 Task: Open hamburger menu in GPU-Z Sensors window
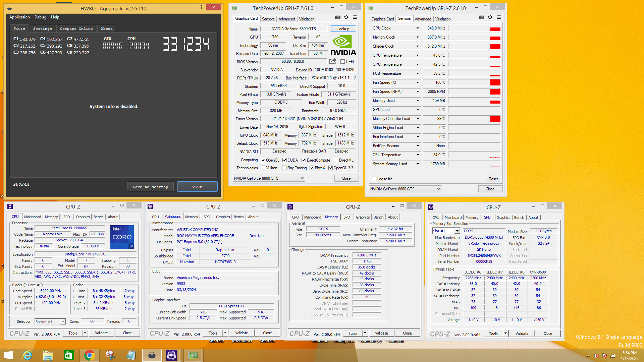[499, 17]
